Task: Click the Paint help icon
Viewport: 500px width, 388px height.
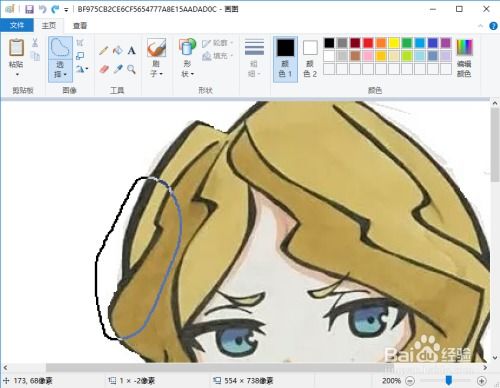Action: pos(493,26)
